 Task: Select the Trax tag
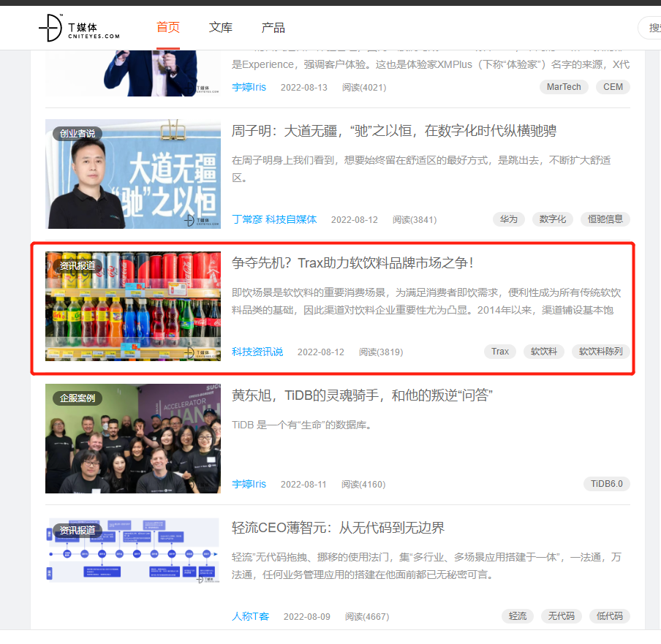point(500,352)
